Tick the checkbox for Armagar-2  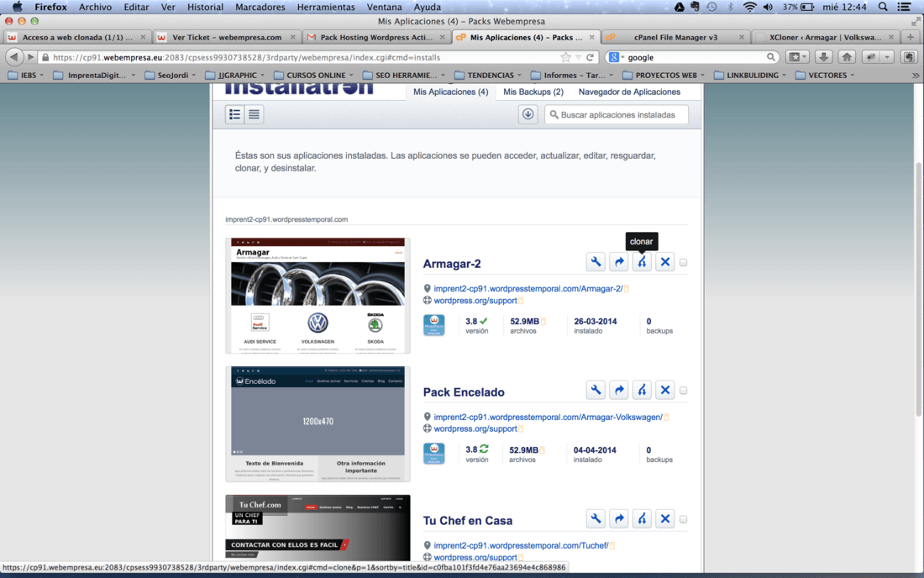(x=684, y=262)
